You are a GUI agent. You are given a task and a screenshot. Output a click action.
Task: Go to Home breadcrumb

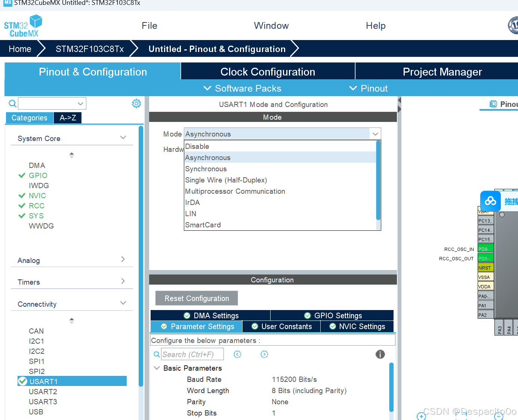(20, 49)
